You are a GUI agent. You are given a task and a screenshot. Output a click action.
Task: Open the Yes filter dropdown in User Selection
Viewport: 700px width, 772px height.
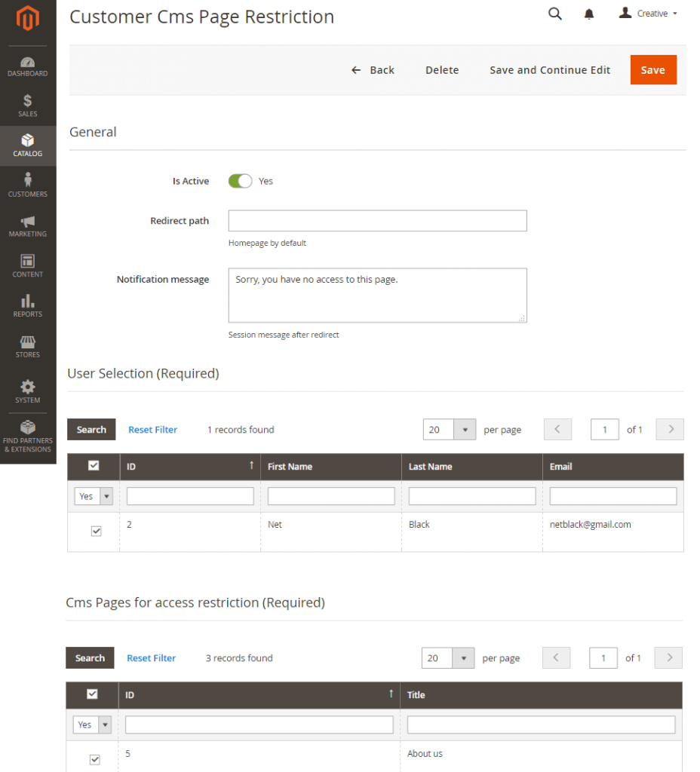[94, 496]
